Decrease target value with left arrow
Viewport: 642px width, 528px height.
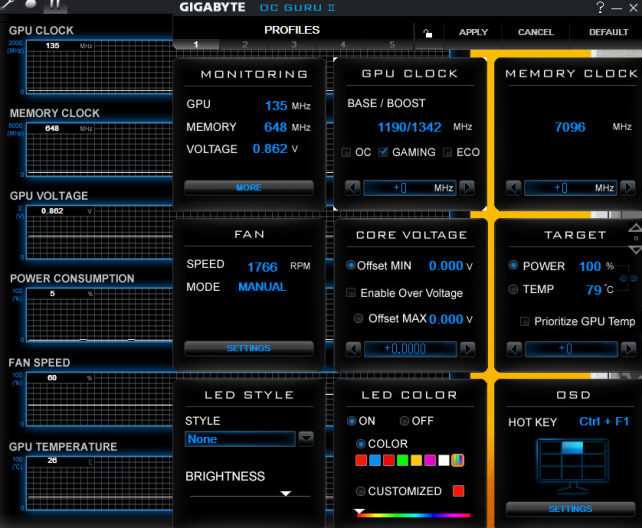[x=514, y=349]
